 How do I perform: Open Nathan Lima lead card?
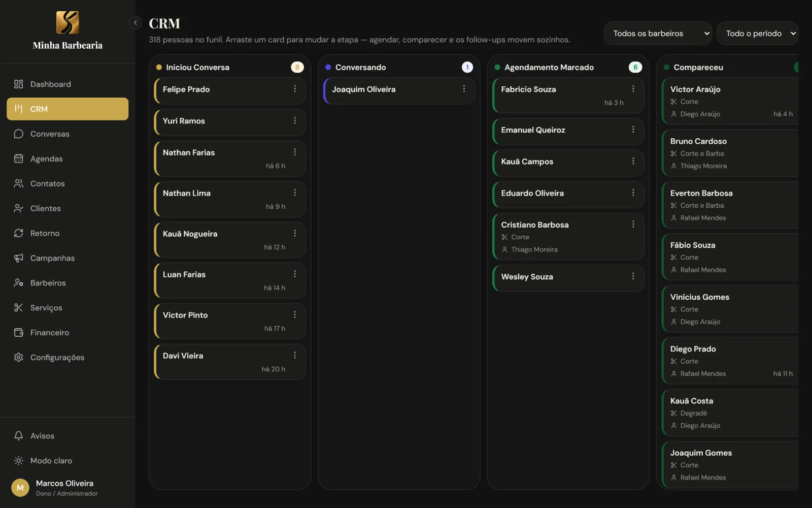[230, 199]
